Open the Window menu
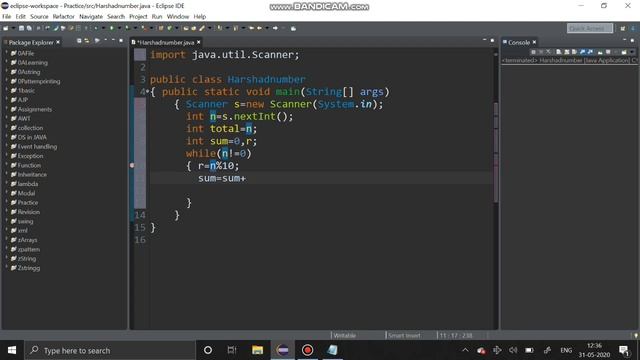 point(178,16)
